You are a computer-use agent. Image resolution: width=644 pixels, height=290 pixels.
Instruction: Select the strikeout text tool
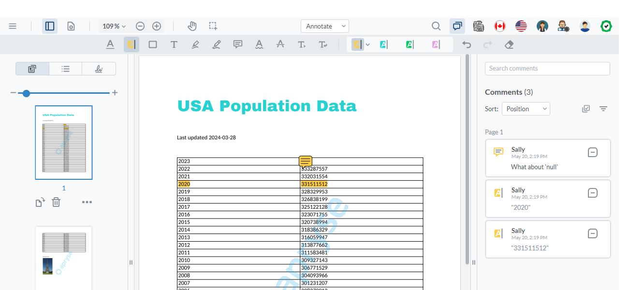click(x=280, y=44)
